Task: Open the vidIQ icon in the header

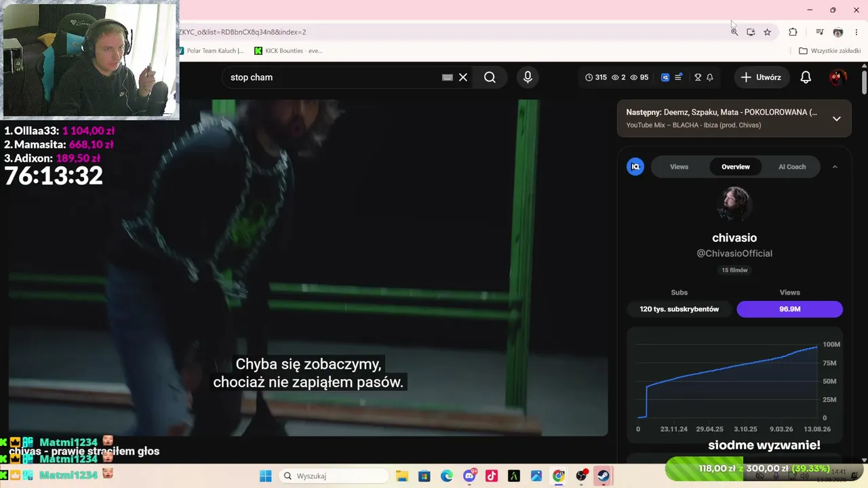Action: [665, 77]
